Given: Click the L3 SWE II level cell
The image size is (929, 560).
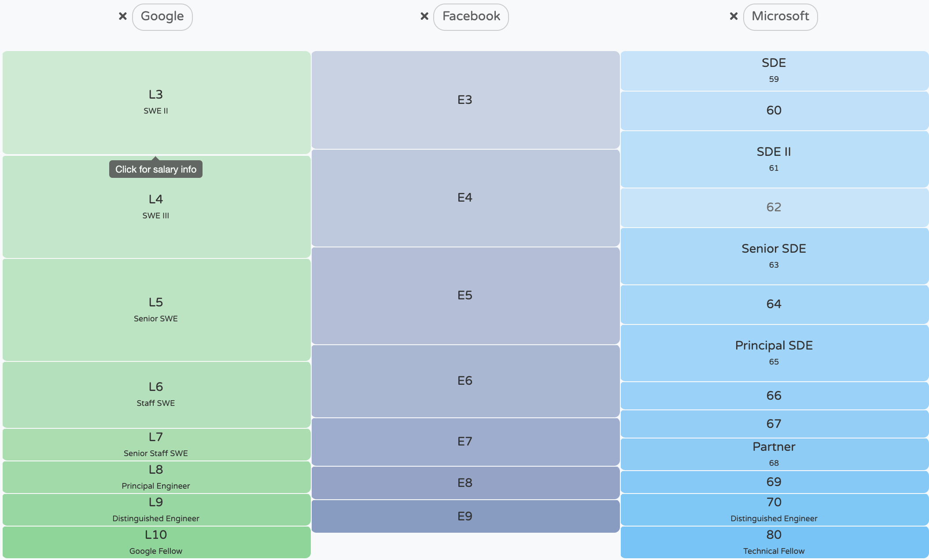Looking at the screenshot, I should 155,102.
